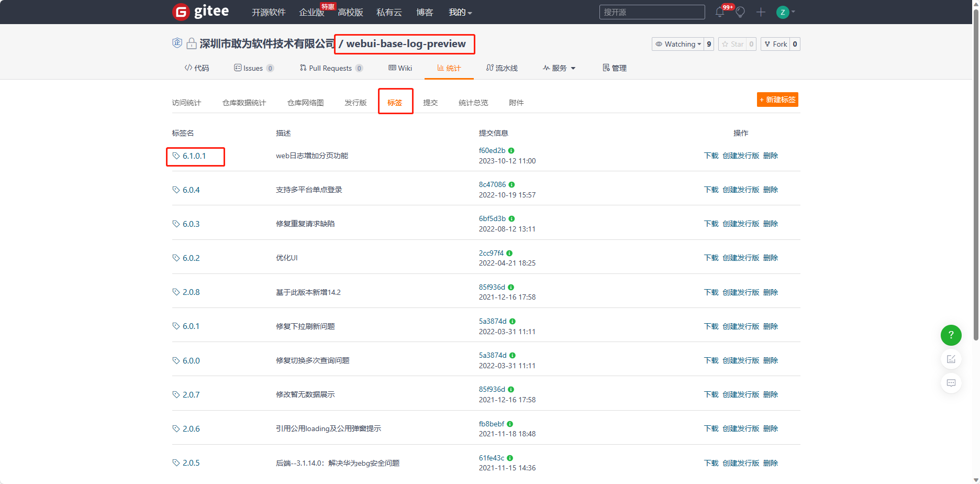
Task: Open the Issues tab
Action: (x=254, y=68)
